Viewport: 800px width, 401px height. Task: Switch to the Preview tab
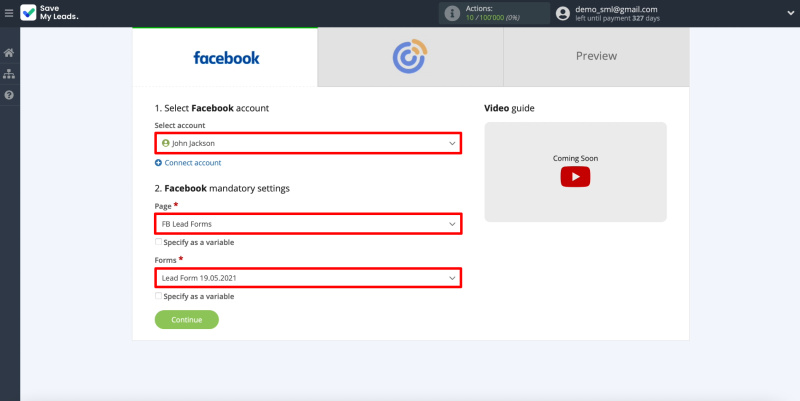coord(596,57)
